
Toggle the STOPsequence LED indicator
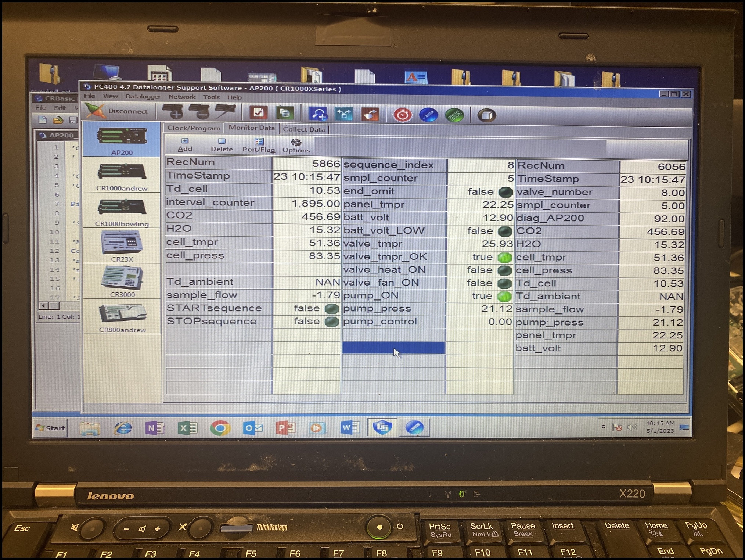click(332, 322)
